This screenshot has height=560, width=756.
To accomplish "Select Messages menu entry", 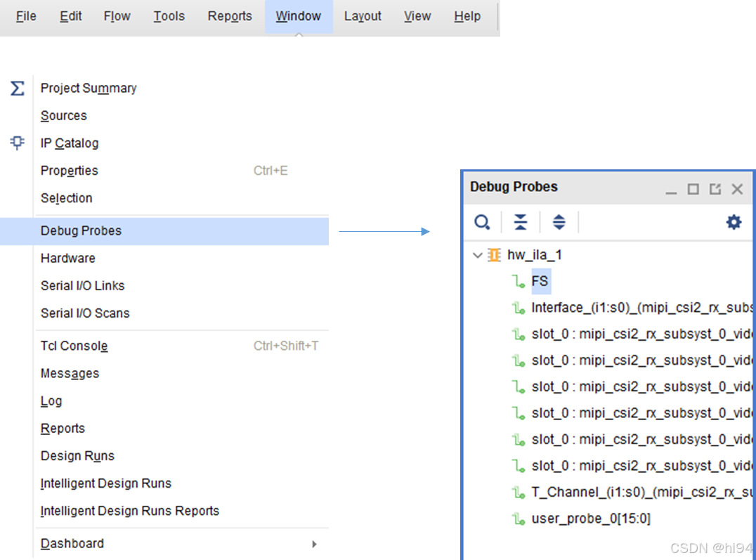I will pyautogui.click(x=70, y=374).
